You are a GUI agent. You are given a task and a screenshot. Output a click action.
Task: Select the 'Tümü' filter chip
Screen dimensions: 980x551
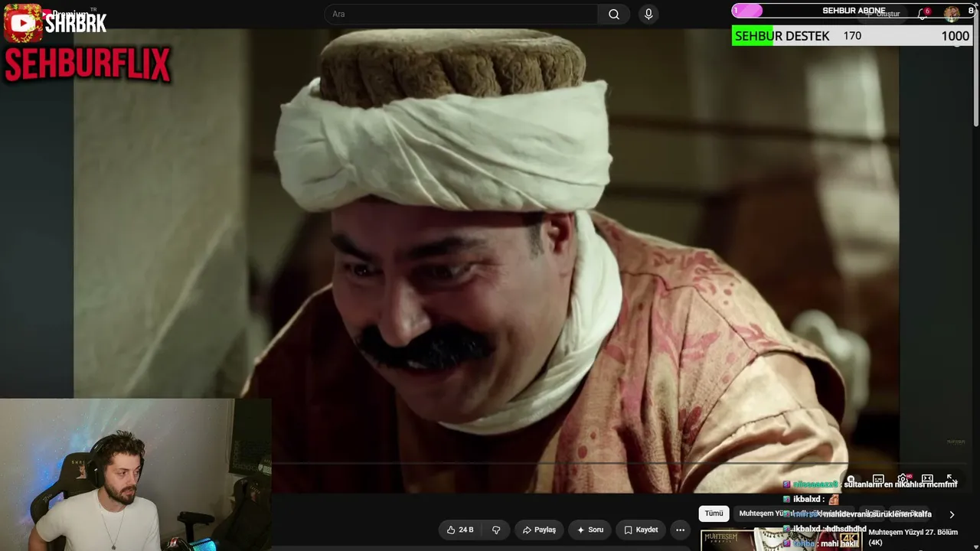(x=714, y=514)
